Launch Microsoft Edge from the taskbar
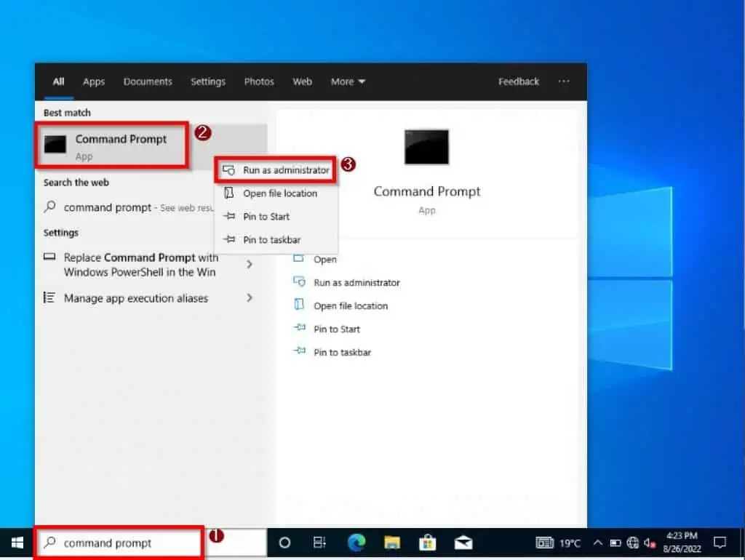745x560 pixels. 356,543
